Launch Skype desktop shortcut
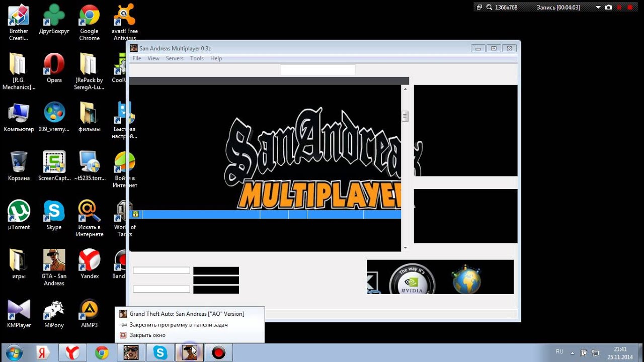Viewport: 644px width, 362px height. tap(54, 215)
